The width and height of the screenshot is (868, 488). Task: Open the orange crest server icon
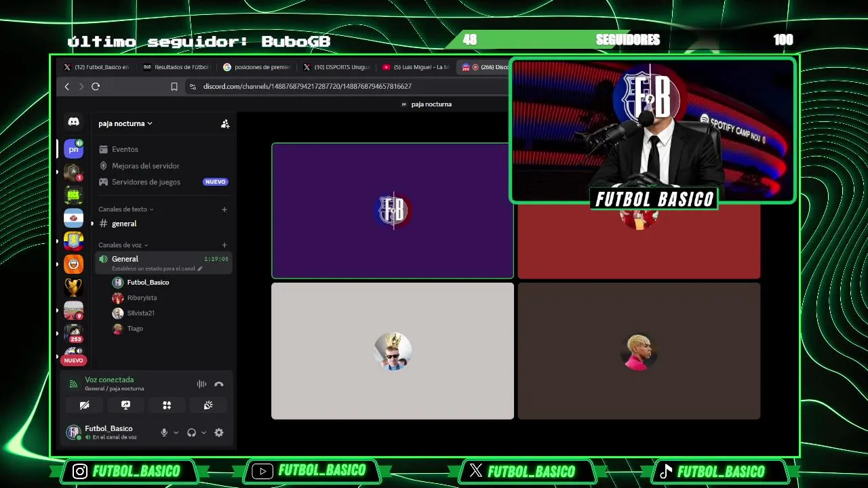(x=73, y=264)
